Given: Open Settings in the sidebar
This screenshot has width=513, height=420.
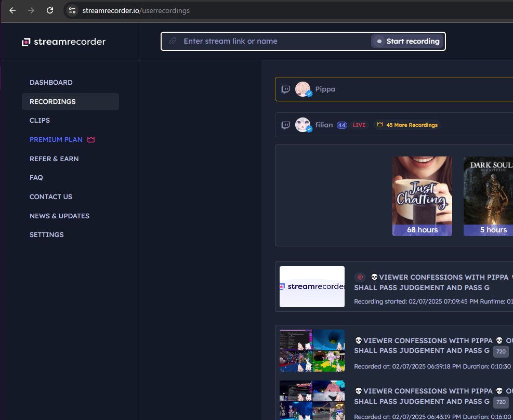Looking at the screenshot, I should coord(46,235).
